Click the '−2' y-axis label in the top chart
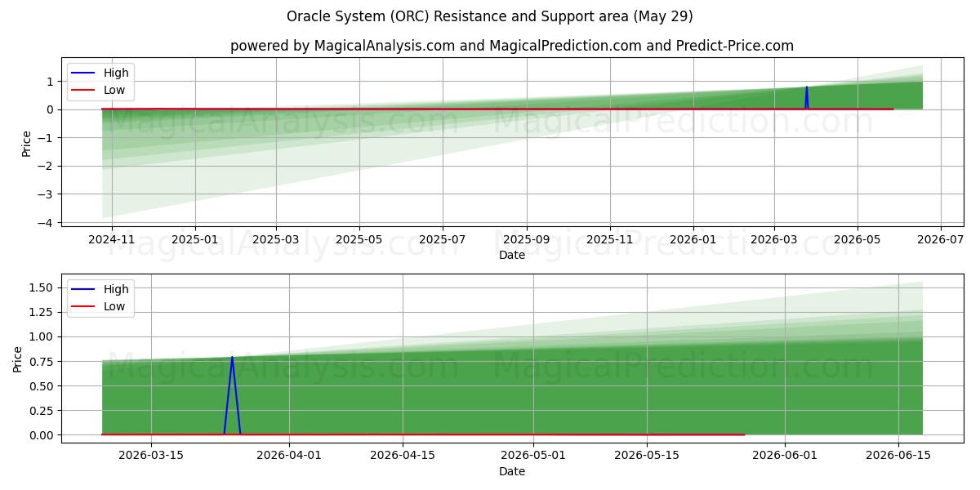Viewport: 980px width, 490px height. (x=47, y=167)
